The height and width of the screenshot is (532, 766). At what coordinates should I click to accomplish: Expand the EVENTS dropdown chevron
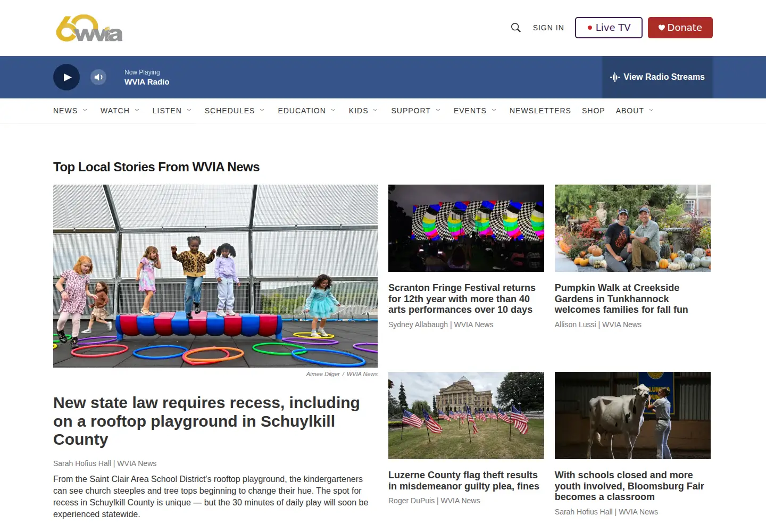[494, 110]
